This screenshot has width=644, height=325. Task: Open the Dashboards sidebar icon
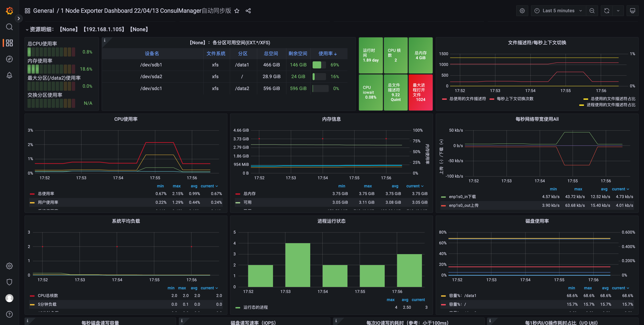click(9, 43)
